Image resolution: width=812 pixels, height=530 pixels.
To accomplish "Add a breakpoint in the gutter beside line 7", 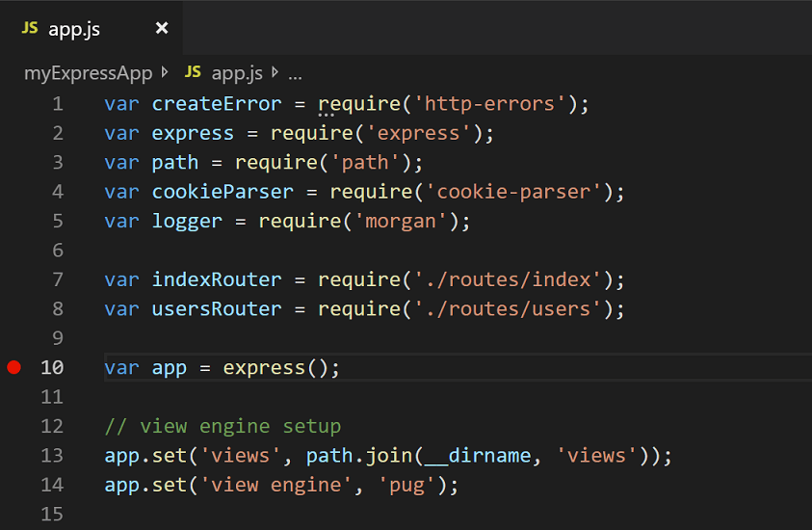I will tap(13, 279).
